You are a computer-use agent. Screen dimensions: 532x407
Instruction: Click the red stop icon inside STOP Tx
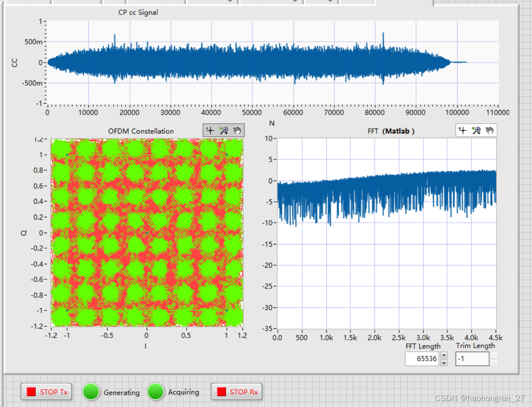32,392
